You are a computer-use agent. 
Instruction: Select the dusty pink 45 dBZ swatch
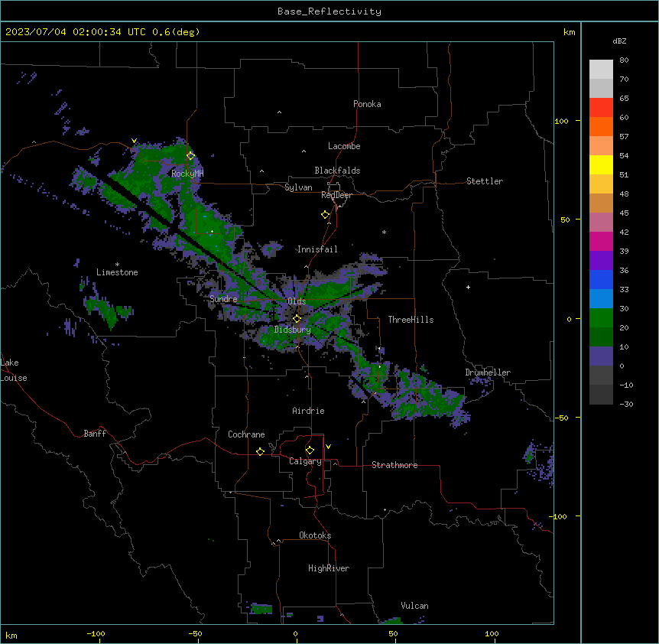(601, 223)
